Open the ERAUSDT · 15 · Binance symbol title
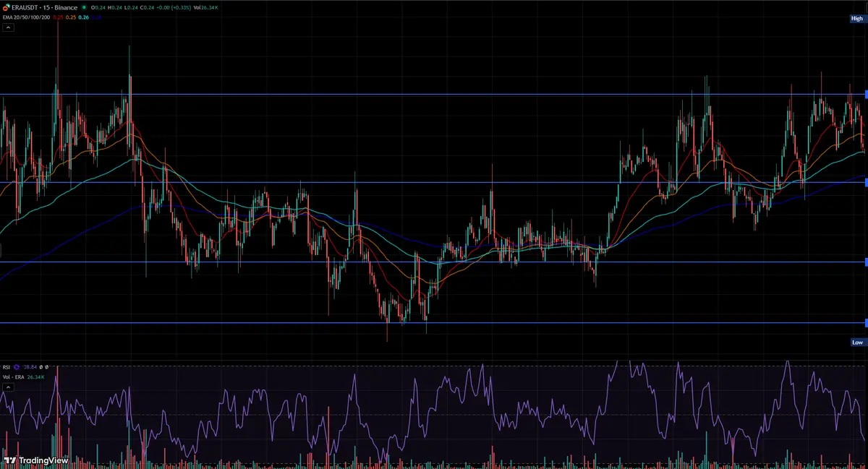 44,7
